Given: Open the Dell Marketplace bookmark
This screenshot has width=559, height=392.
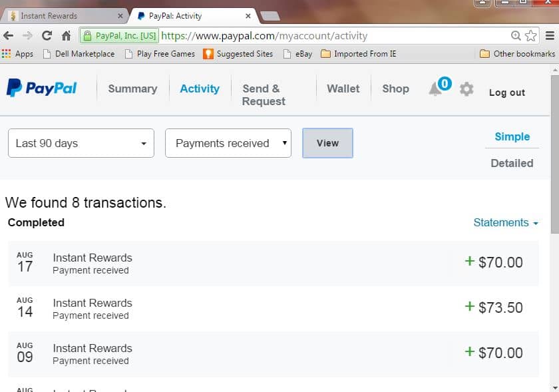Looking at the screenshot, I should (x=79, y=54).
